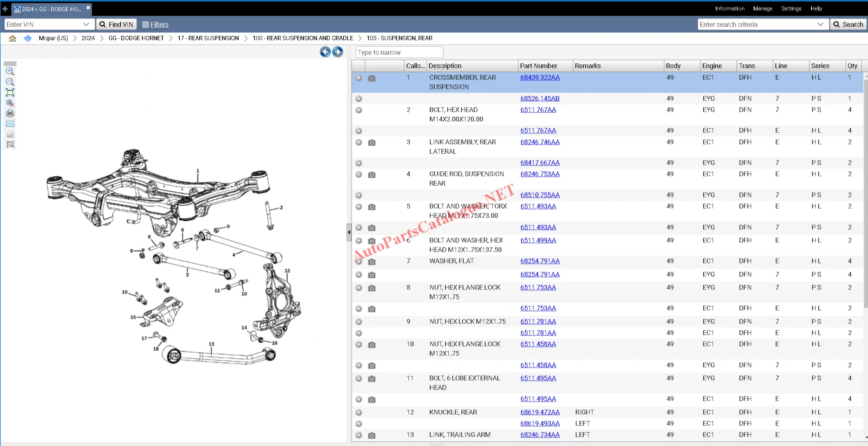868x446 pixels.
Task: Click the Type to narrow field
Action: coord(399,52)
